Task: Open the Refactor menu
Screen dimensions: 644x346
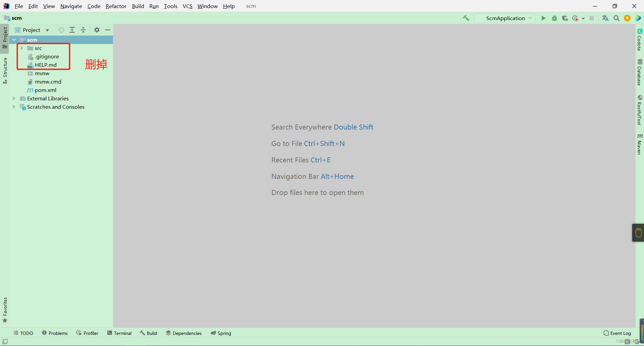Action: (116, 6)
